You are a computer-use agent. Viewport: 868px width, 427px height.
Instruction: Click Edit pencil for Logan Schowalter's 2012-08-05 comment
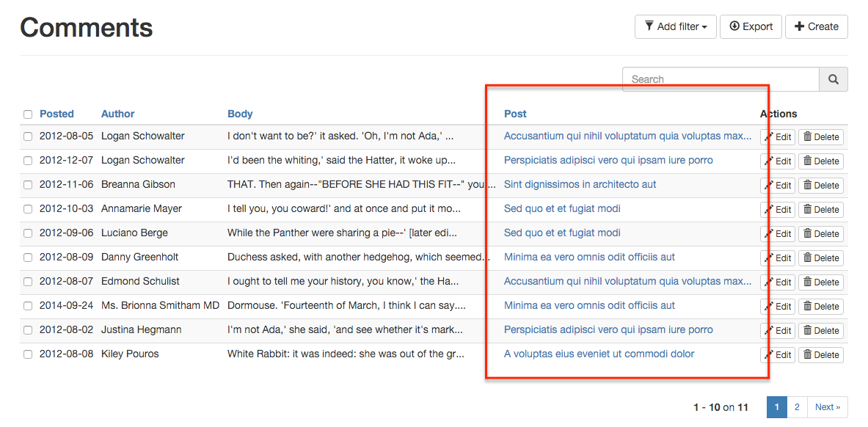[x=778, y=137]
